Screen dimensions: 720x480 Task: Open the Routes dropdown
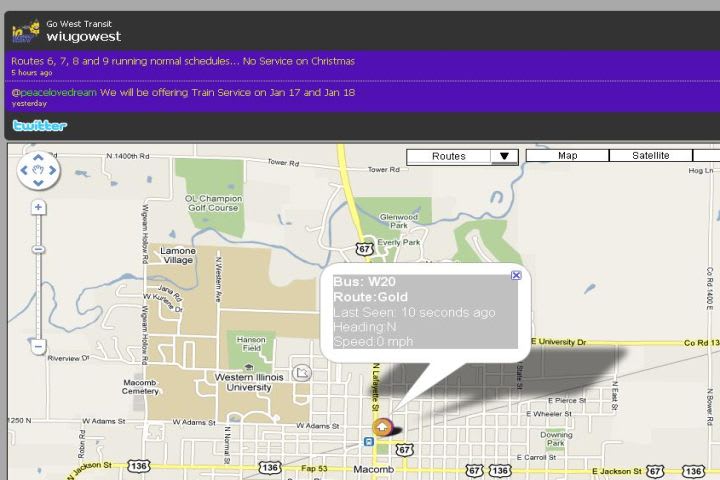(462, 157)
